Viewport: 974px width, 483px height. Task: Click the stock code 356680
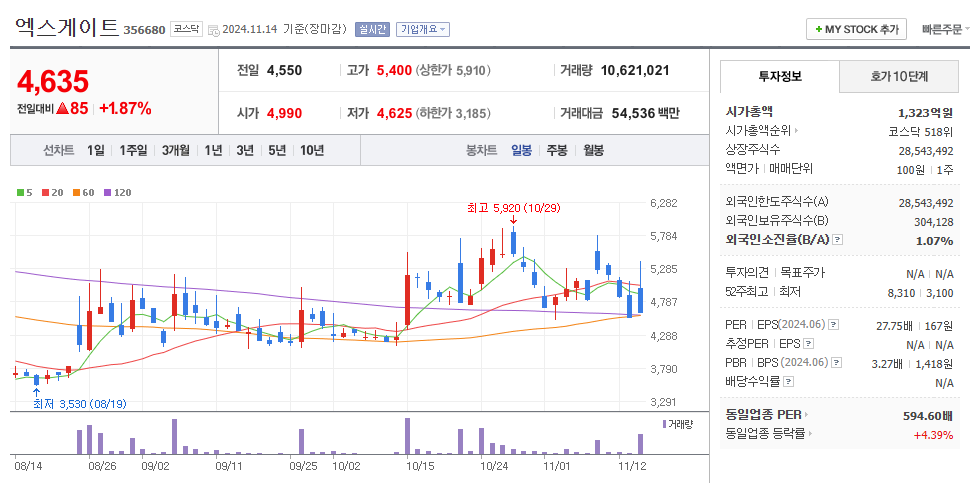point(144,30)
